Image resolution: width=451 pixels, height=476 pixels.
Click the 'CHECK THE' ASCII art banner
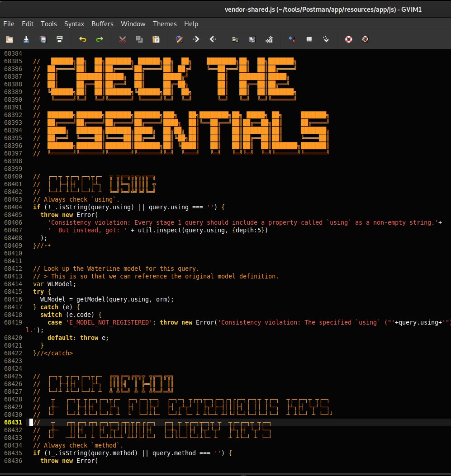click(x=171, y=78)
